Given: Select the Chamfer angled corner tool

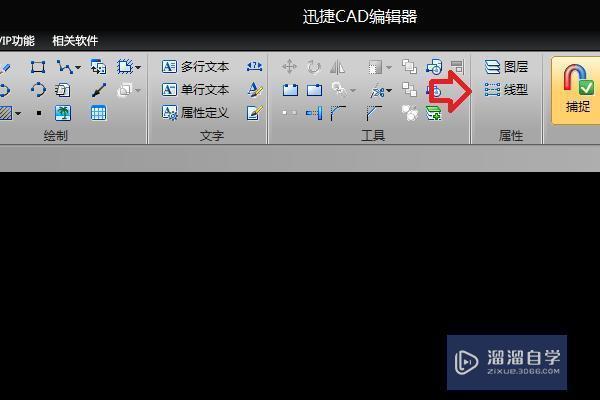Looking at the screenshot, I should [374, 113].
